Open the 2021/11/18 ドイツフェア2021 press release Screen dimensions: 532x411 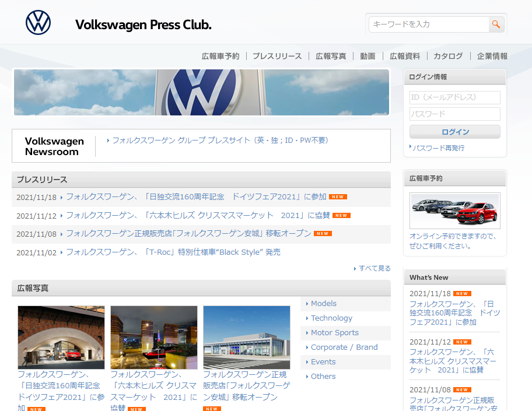196,196
